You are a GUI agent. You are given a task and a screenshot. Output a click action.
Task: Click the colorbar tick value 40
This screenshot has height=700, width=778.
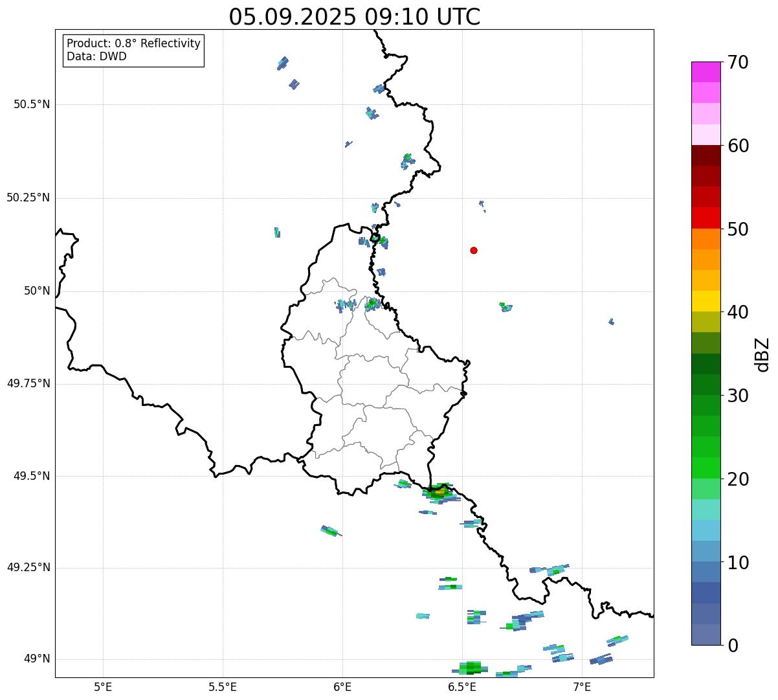(737, 312)
